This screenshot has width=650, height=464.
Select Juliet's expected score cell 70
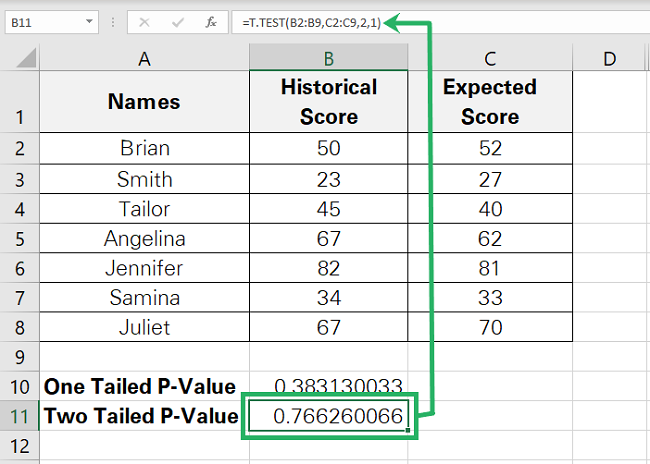489,327
